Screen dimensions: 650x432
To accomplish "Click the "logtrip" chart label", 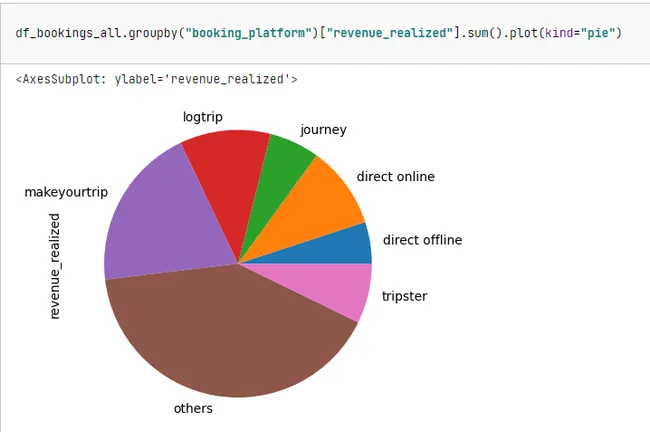I will [x=203, y=117].
